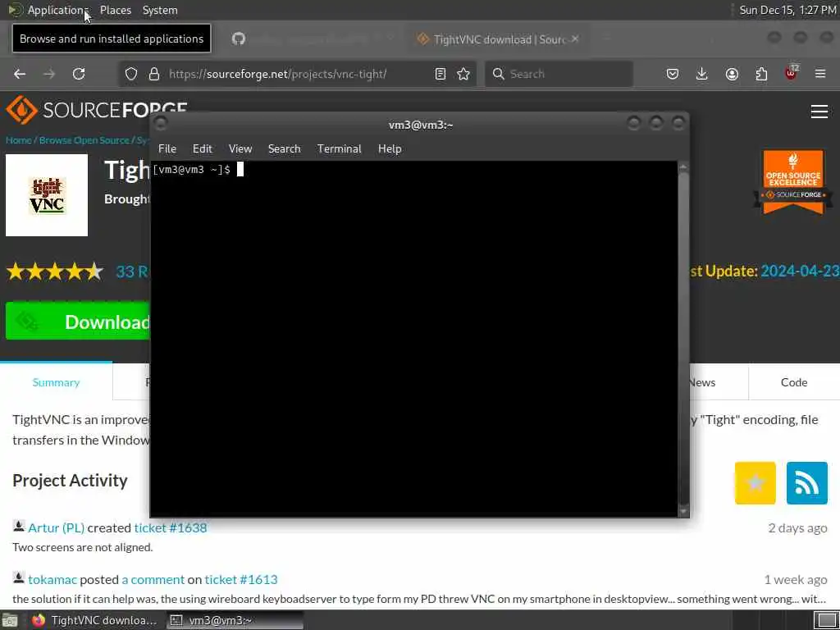Click the vm3@vm3 terminal taskbar entry
This screenshot has width=840, height=630.
coord(234,620)
